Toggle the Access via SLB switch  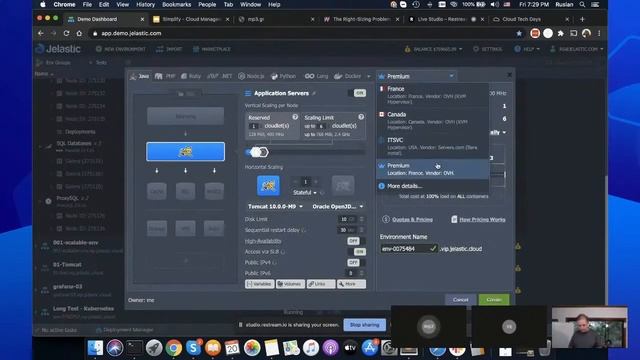(357, 251)
